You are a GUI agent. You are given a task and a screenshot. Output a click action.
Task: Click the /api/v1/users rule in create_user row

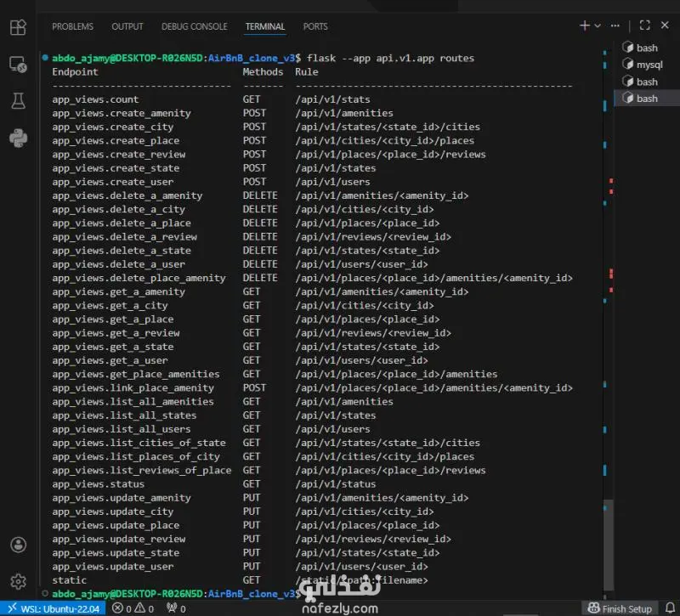tap(332, 182)
